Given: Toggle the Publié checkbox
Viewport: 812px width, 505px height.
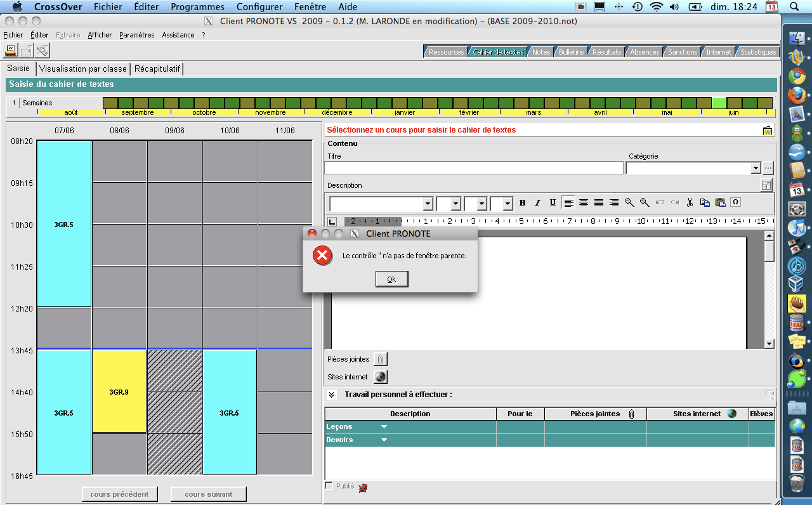Looking at the screenshot, I should coord(329,486).
